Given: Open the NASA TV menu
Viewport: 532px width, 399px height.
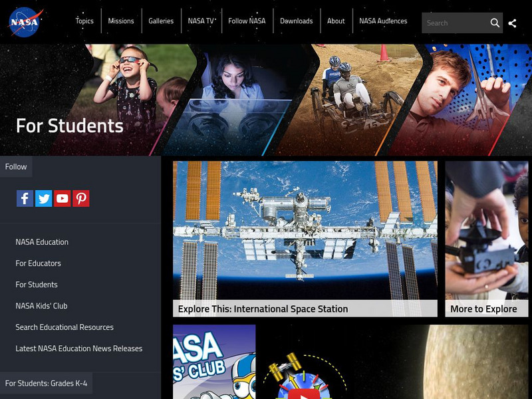Looking at the screenshot, I should click(201, 21).
